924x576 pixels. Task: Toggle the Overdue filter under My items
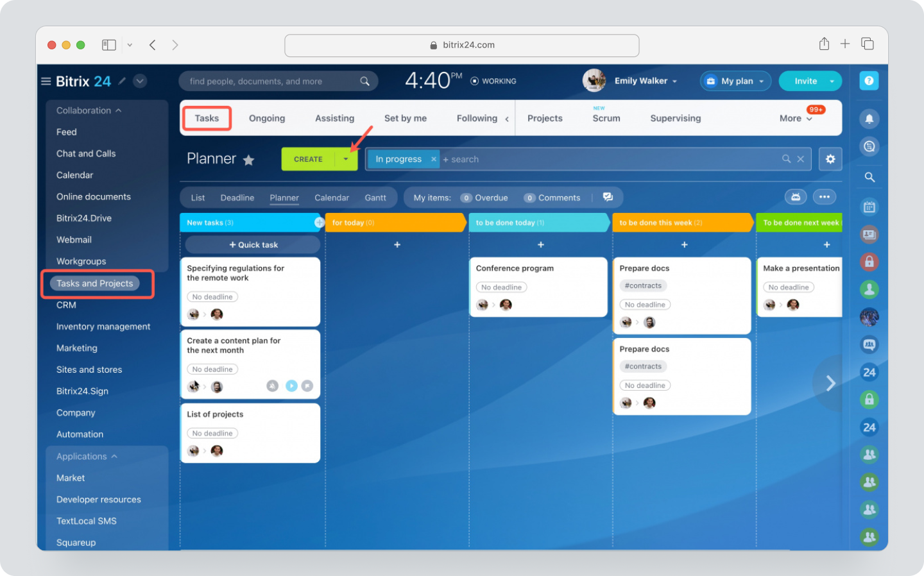point(484,198)
